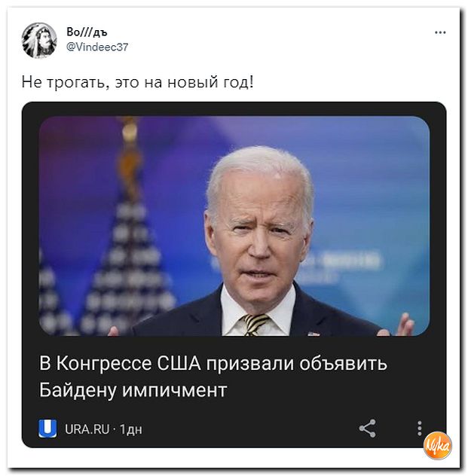The height and width of the screenshot is (476, 468).
Task: Open headline about Байдену импичмент
Action: [x=213, y=376]
